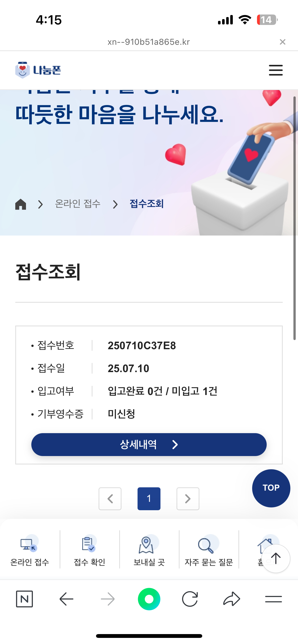The width and height of the screenshot is (298, 644).
Task: Select page 1 in pagination
Action: [149, 499]
